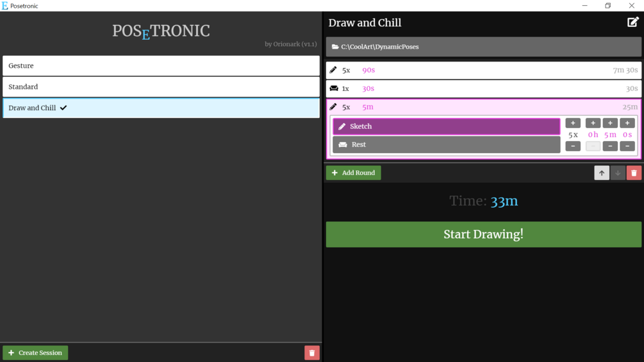This screenshot has height=362, width=644.
Task: Click the 25m round total
Action: 630,107
